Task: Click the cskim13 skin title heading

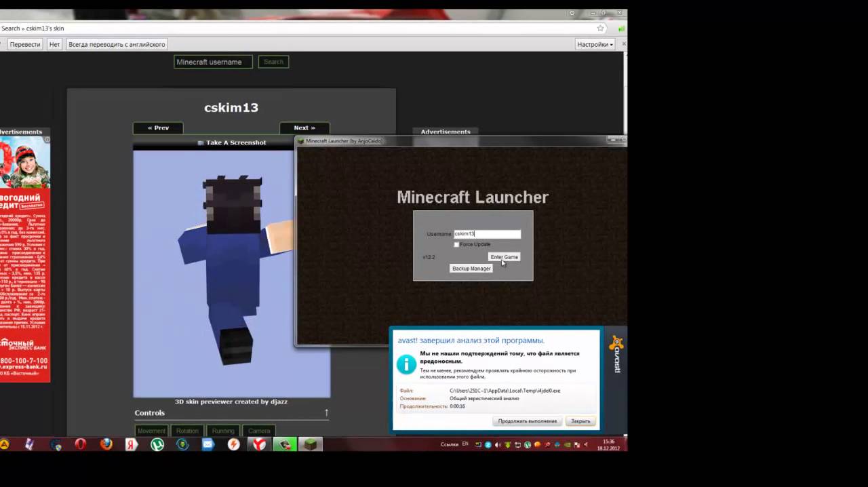Action: coord(231,107)
